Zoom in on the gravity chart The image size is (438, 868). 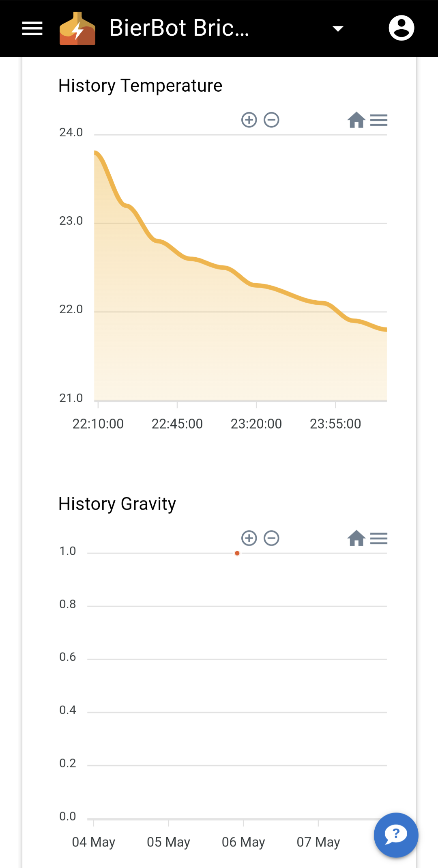(249, 538)
